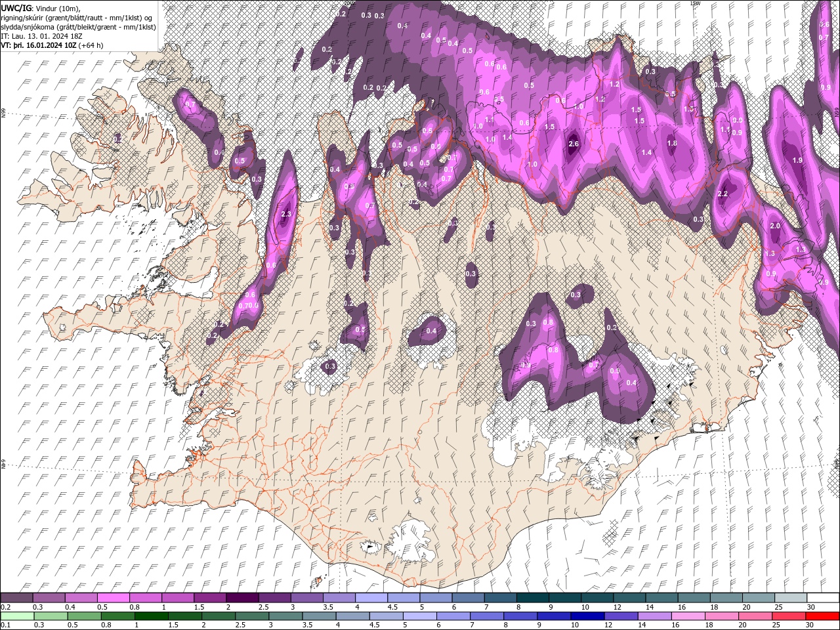The image size is (840, 630).
Task: Click upper legend white swatch after 30
Action: 823,598
